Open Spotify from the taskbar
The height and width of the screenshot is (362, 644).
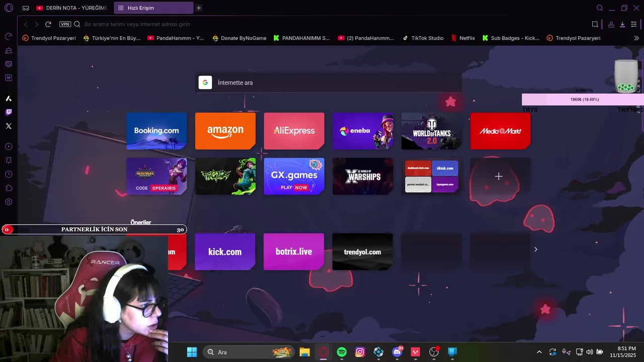(x=342, y=352)
